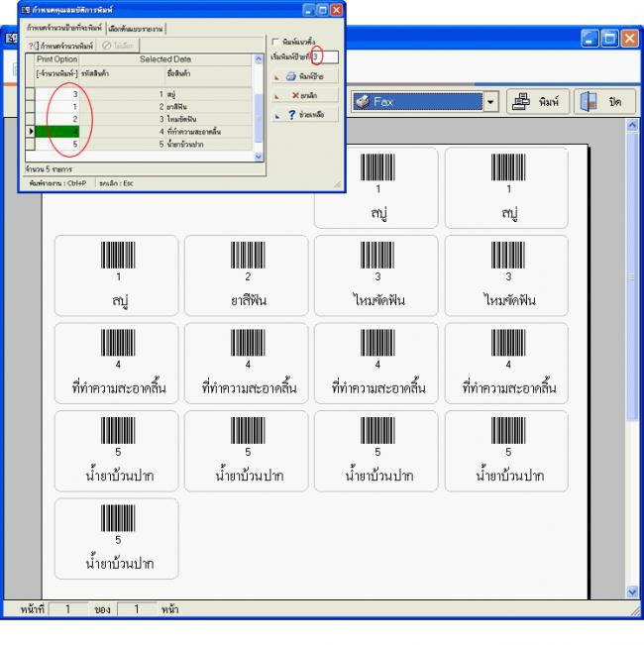This screenshot has height=645, width=644.
Task: Click the ชื่อสินค้า product name sub-header
Action: (x=208, y=73)
